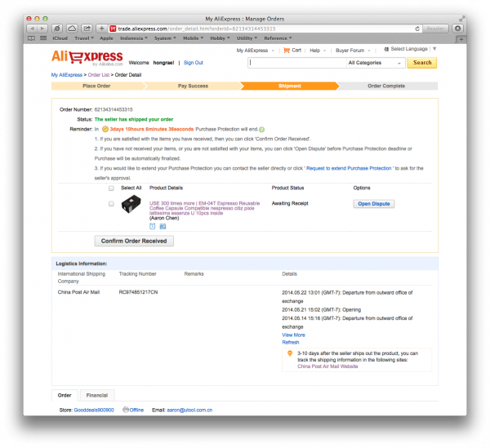Open iCloud Tabs cloud icon
Viewport: 490px width, 448px height.
click(x=72, y=29)
